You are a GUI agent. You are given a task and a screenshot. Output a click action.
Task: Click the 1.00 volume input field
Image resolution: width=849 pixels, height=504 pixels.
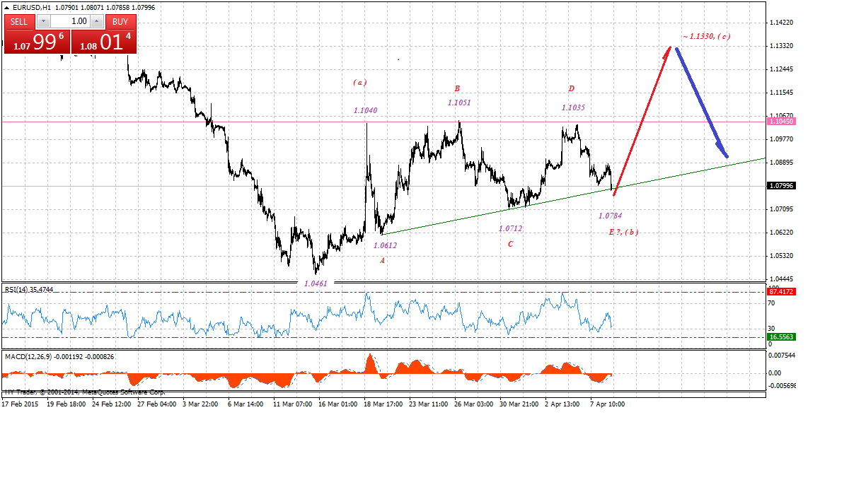pos(71,22)
